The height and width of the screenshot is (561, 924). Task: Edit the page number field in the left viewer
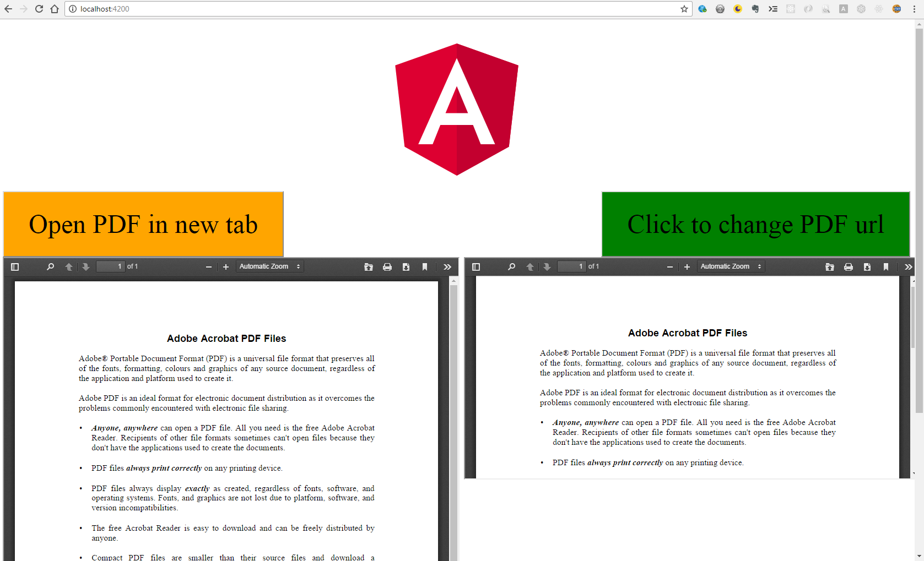110,266
